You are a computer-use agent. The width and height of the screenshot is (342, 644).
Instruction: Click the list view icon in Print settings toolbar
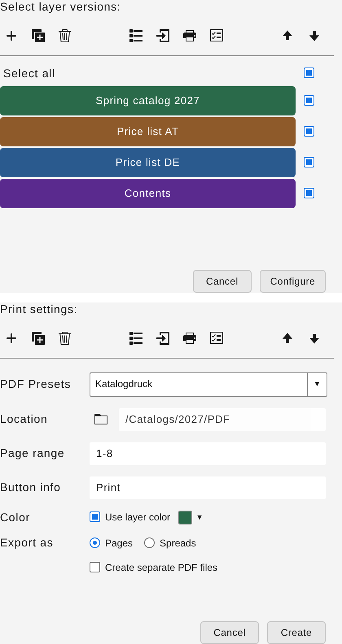(x=136, y=338)
